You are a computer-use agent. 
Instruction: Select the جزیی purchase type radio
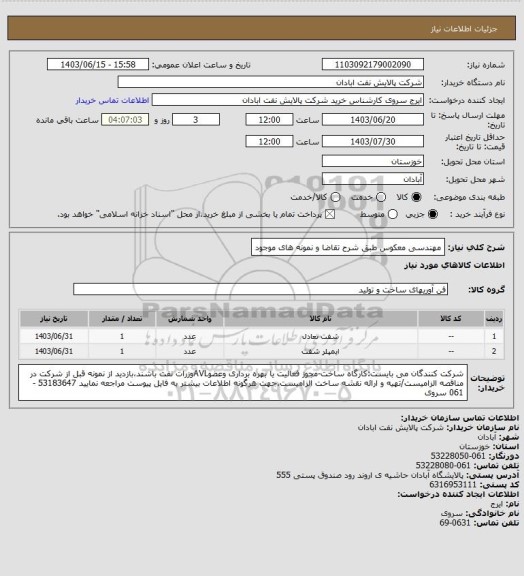[x=433, y=214]
